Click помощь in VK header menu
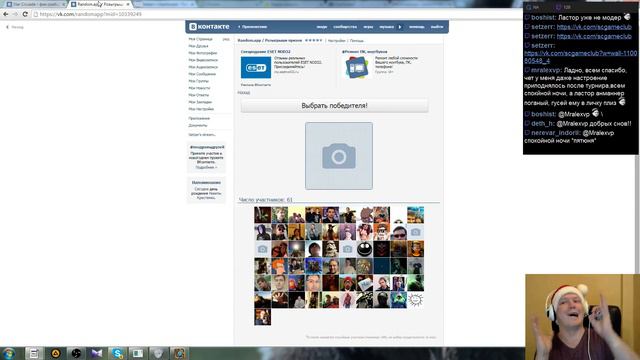The image size is (640, 360). 417,27
